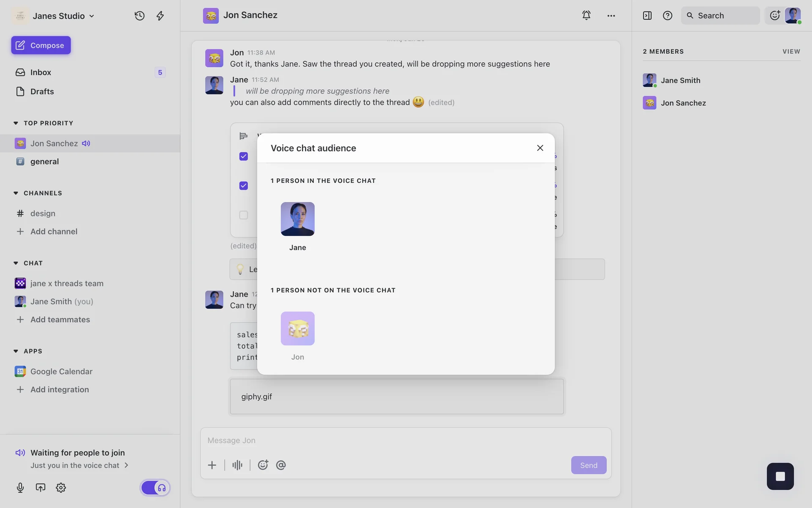Mute microphone in voice chat bar
The height and width of the screenshot is (508, 812).
tap(20, 488)
